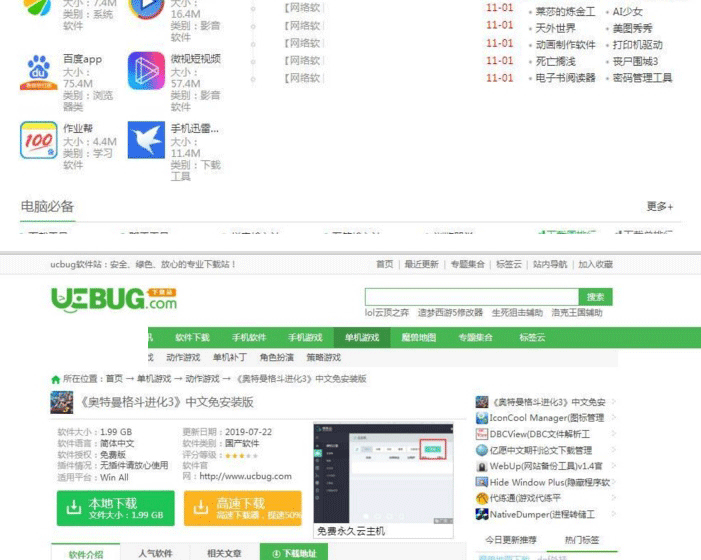Select the 角色扮演 sub-navigation link
Screen dimensions: 701x560
tap(277, 358)
